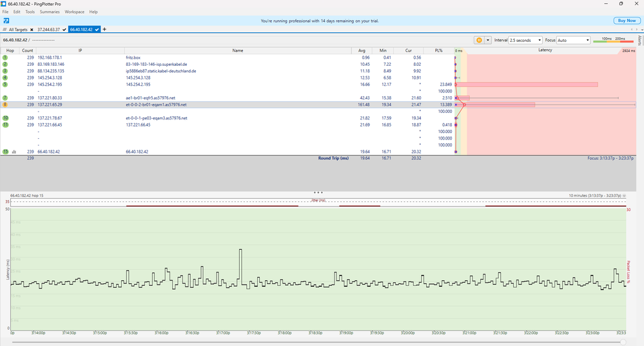Screen dimensions: 644x346
Task: Click the PingPlotter logo icon in toolbar
Action: (5, 21)
